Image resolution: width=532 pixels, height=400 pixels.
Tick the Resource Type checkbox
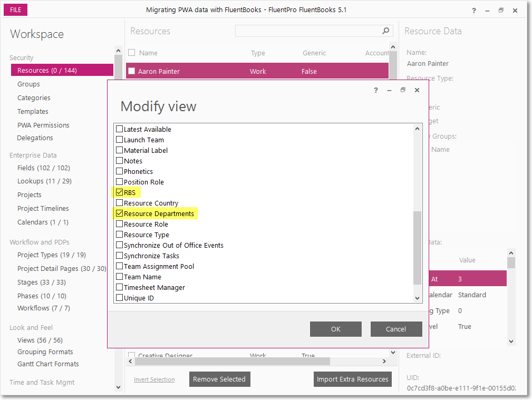coord(120,235)
